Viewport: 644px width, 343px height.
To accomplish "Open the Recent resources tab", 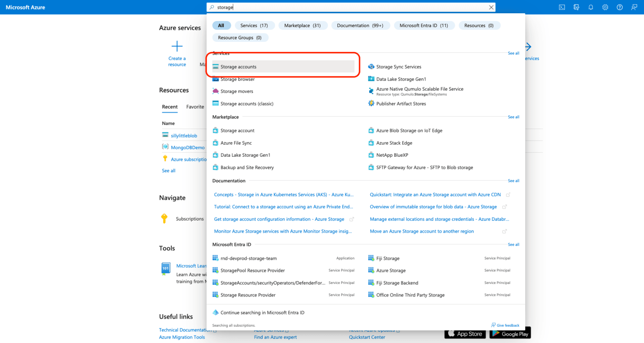I will tap(169, 107).
